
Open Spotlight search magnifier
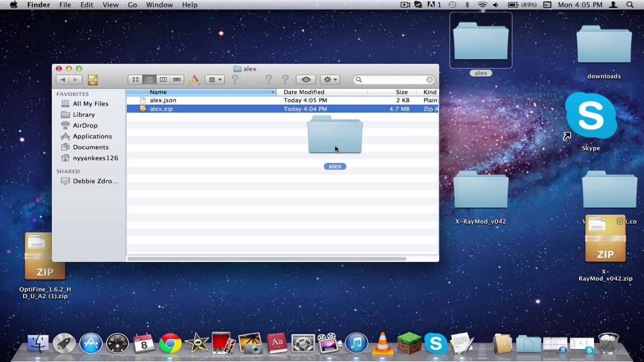tap(630, 5)
